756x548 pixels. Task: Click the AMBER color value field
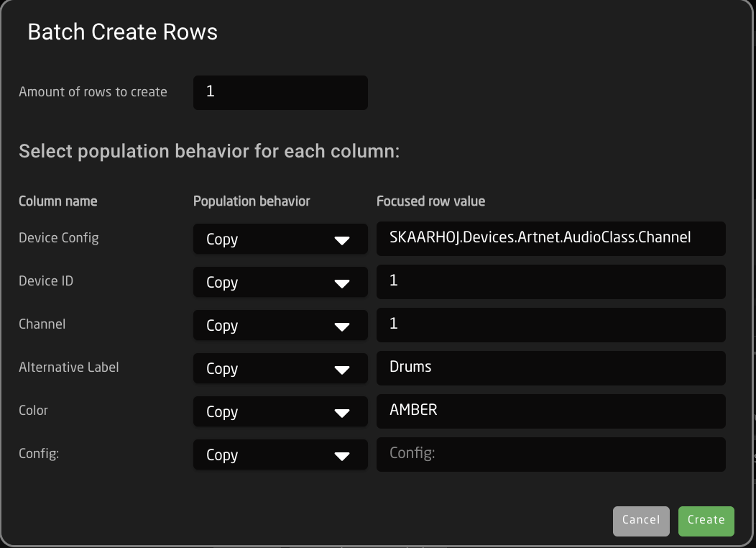550,411
